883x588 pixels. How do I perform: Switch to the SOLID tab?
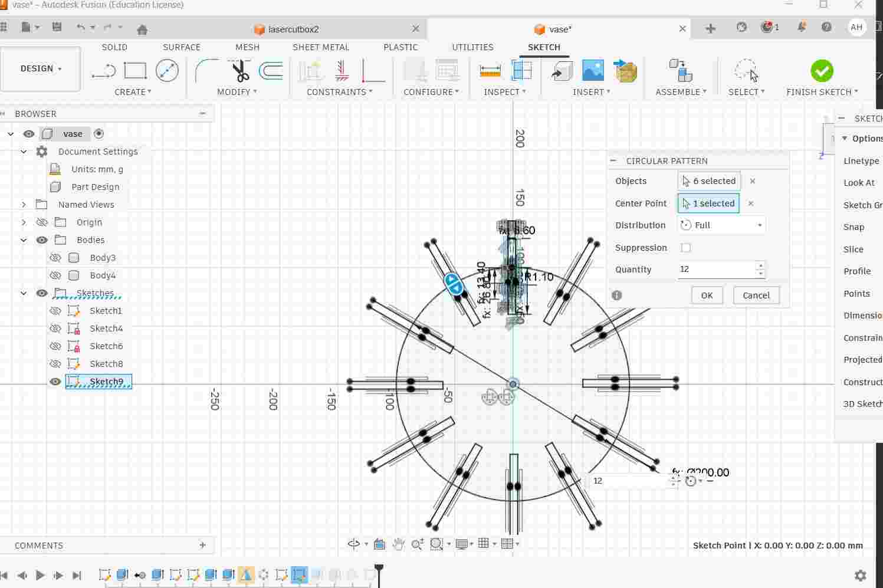pyautogui.click(x=114, y=47)
